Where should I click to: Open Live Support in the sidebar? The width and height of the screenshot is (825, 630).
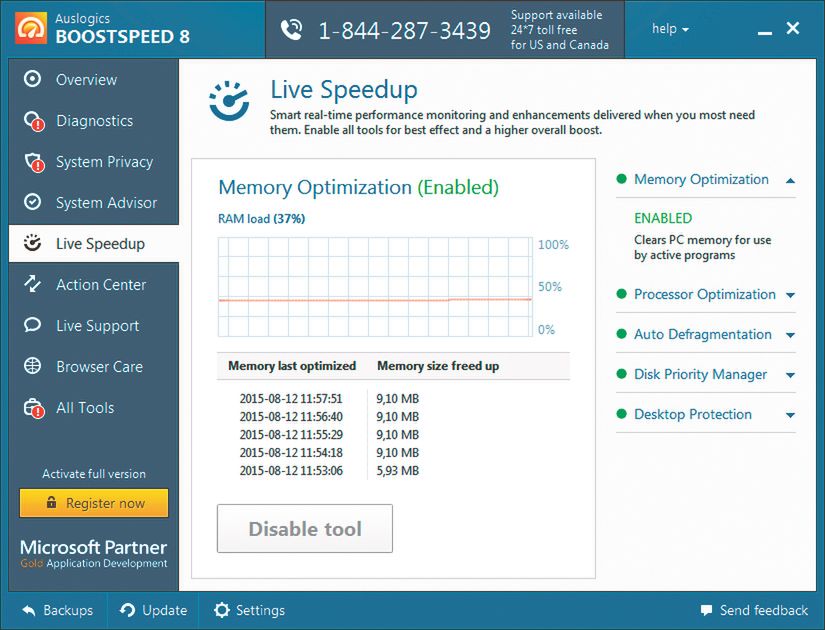point(94,326)
